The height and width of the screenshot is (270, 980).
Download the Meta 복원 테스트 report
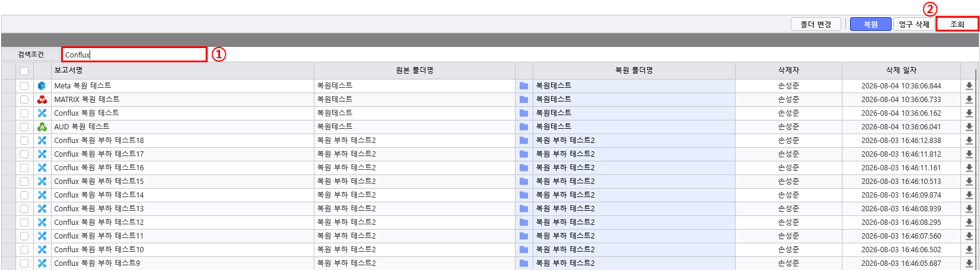pos(969,86)
